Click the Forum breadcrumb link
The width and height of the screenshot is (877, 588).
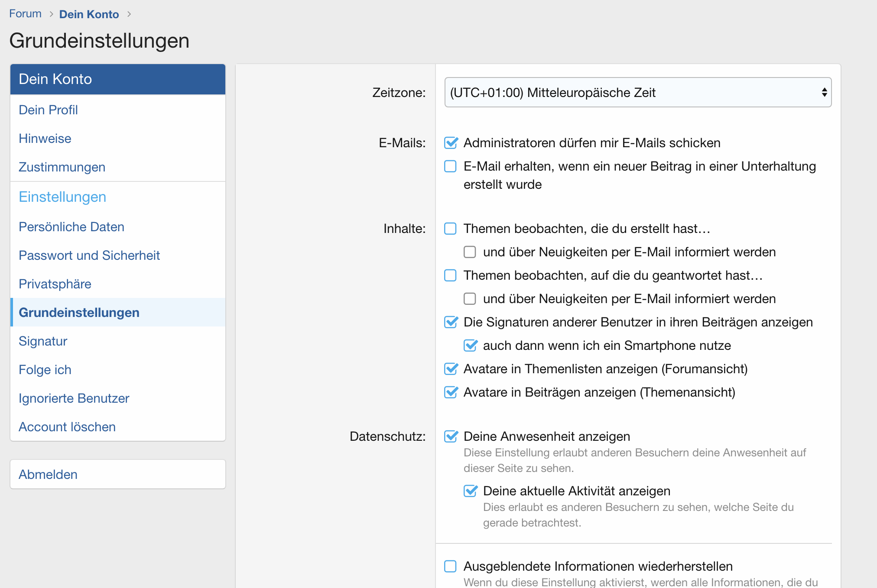25,14
